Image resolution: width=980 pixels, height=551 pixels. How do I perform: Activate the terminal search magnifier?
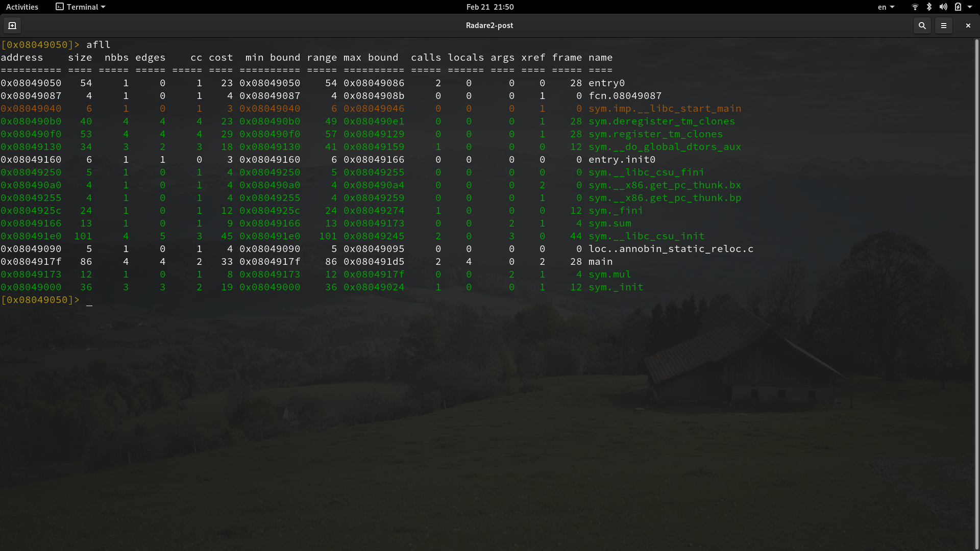click(x=922, y=25)
